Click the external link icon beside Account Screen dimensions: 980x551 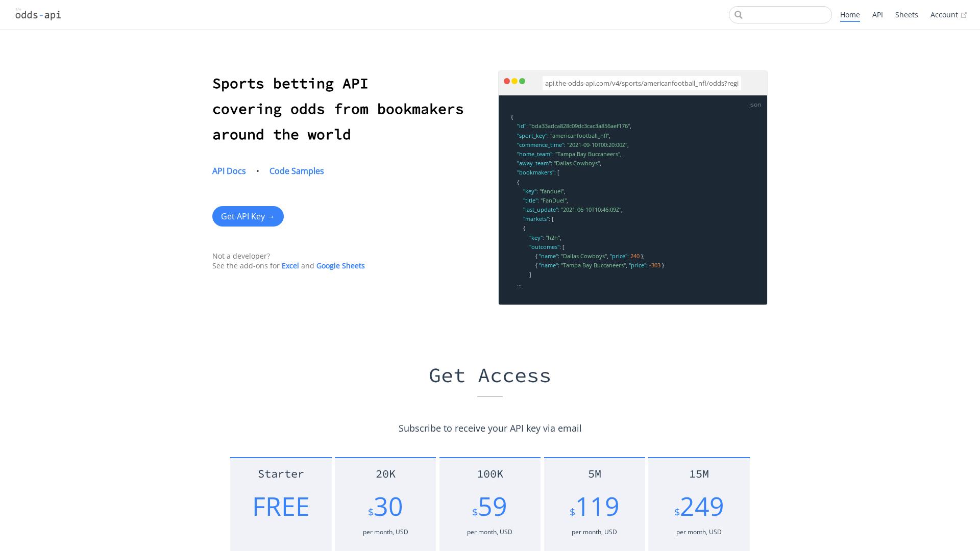pyautogui.click(x=964, y=15)
